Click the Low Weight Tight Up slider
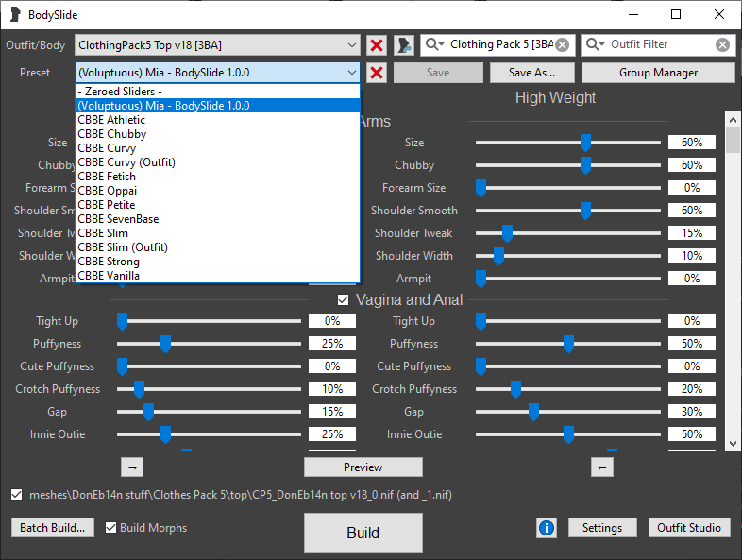Image resolution: width=742 pixels, height=560 pixels. [209, 321]
